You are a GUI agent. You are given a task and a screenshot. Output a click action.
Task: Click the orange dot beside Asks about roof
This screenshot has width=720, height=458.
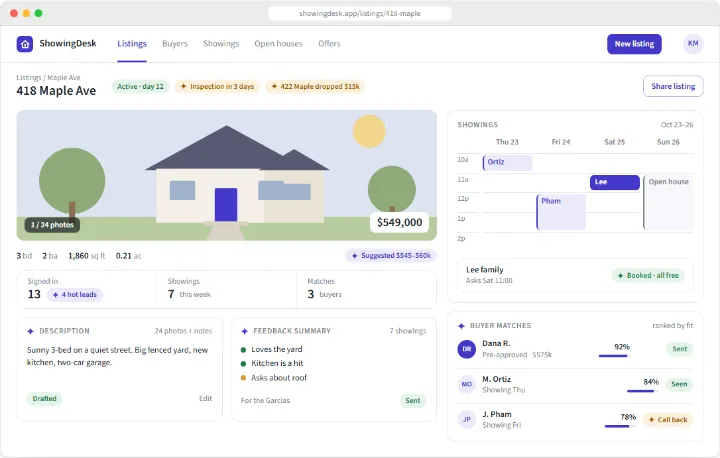click(243, 378)
